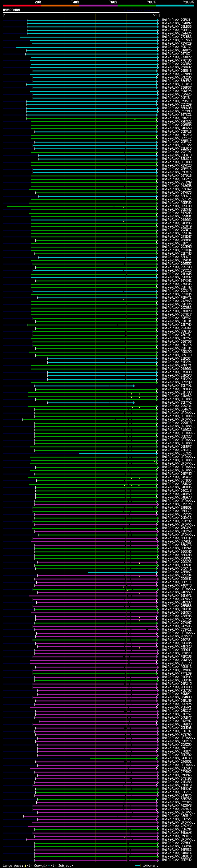The image size is (197, 868).
Task: Select the UniRef100_Q4RVM5 label
Action: pos(176,474)
